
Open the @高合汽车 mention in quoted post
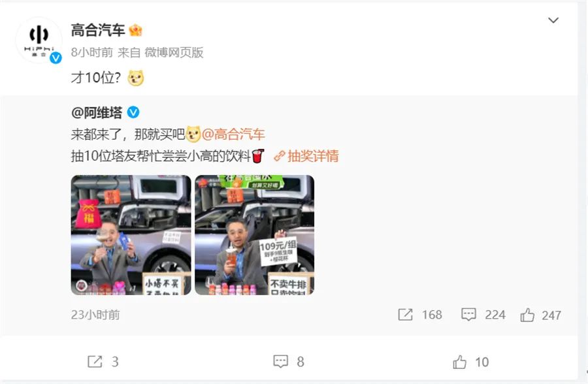coord(233,135)
